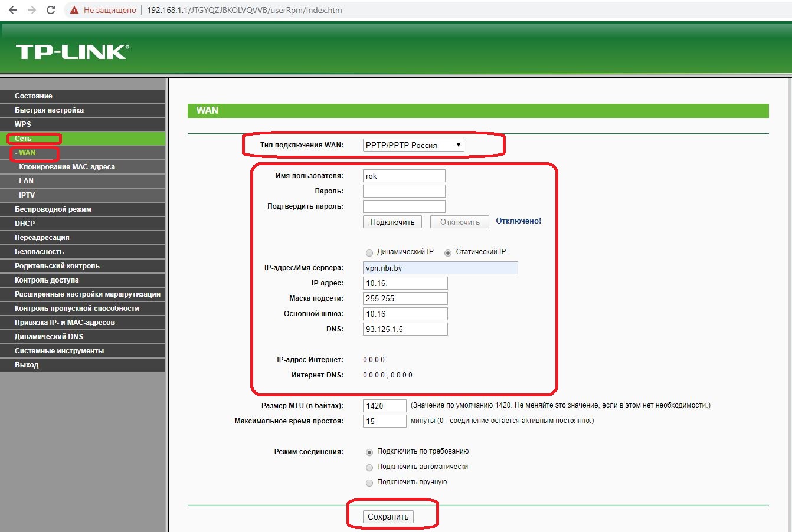Click the IP-адрес field with 10.16.
The height and width of the screenshot is (532, 792).
pyautogui.click(x=405, y=283)
